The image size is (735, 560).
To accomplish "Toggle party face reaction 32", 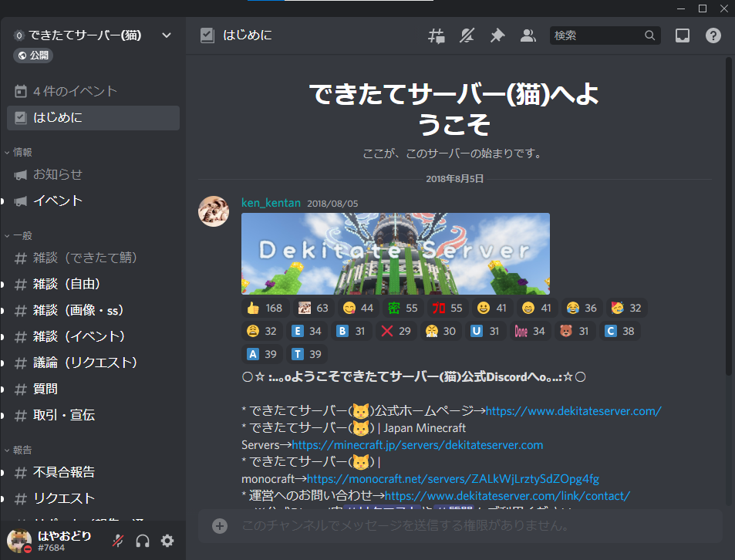I will coord(626,308).
